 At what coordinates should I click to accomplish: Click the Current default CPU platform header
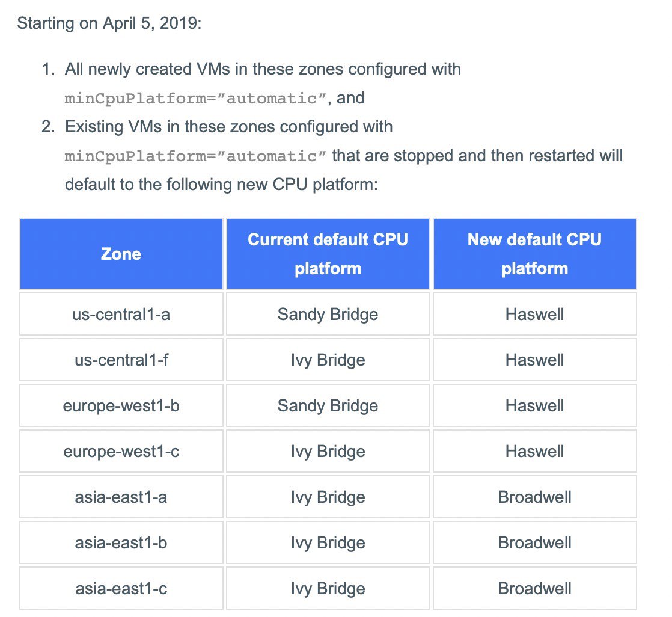tap(328, 254)
